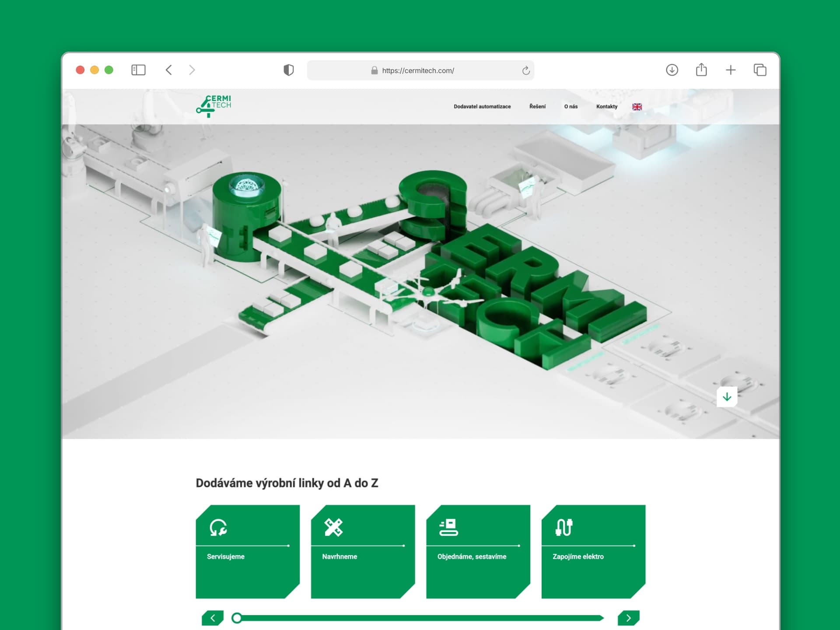
Task: Select Kontakty in the navigation
Action: coord(606,106)
